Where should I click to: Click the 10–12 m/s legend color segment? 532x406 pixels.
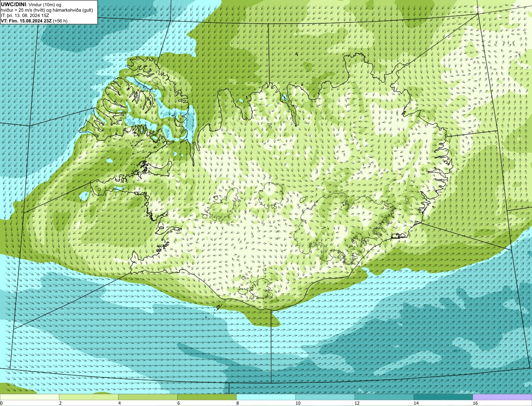[325, 397]
